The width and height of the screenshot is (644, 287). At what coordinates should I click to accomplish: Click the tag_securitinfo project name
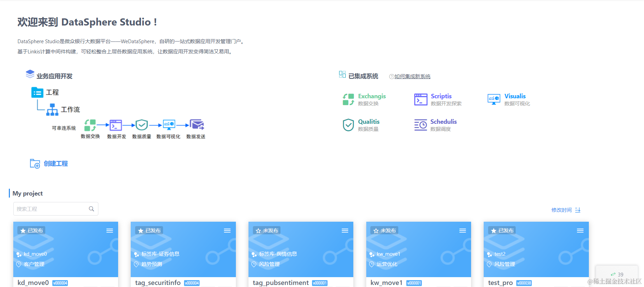coord(158,283)
